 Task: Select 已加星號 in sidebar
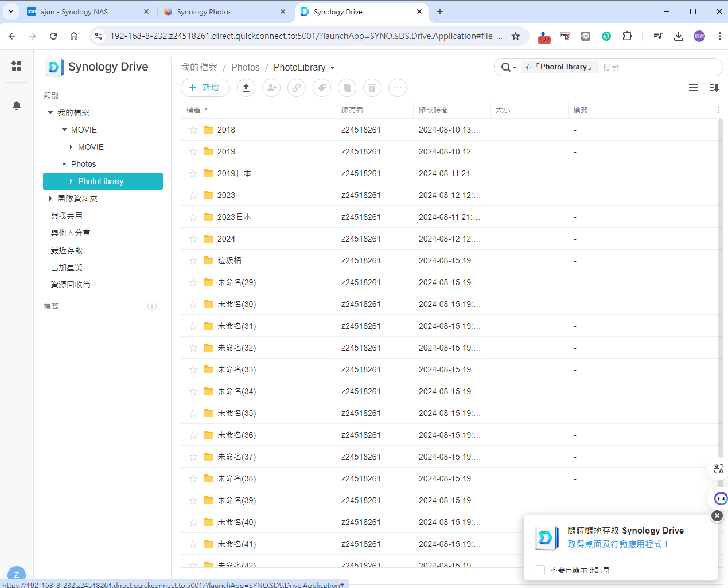67,267
